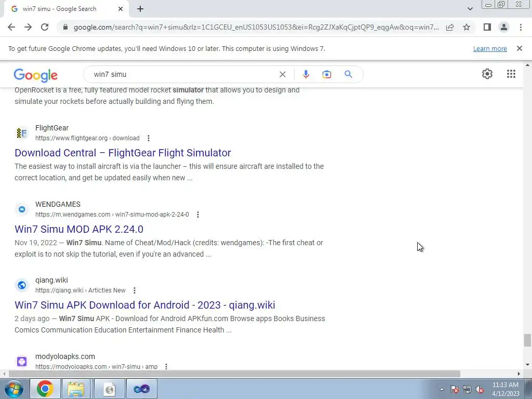Open the tab search dropdown arrow

click(470, 9)
